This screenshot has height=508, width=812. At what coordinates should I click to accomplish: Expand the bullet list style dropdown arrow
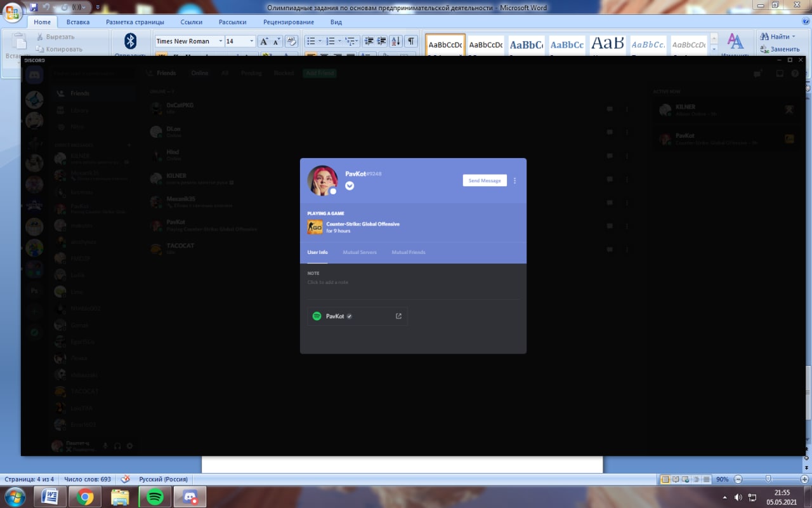(320, 41)
